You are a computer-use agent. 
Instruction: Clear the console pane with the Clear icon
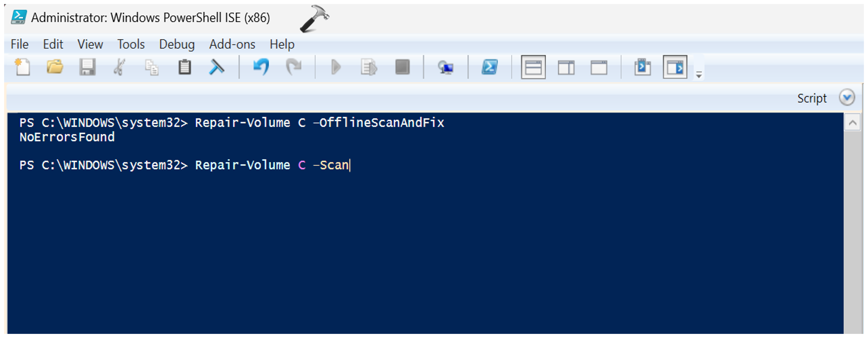(217, 67)
